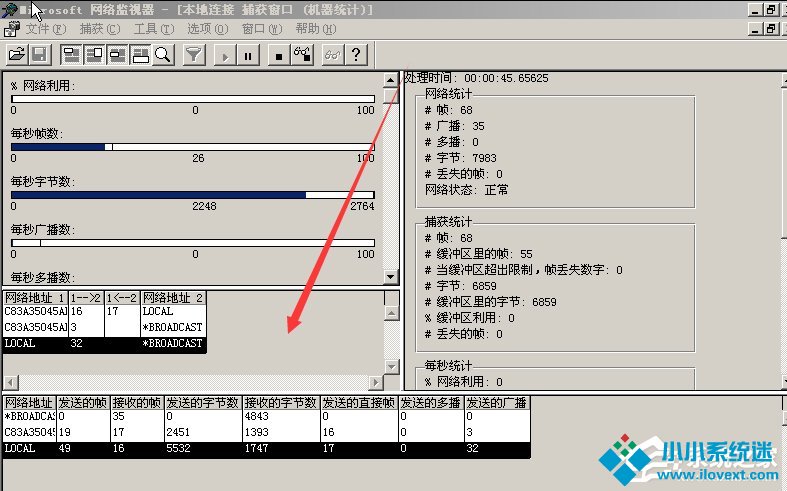Start capture with the play button

(x=225, y=54)
